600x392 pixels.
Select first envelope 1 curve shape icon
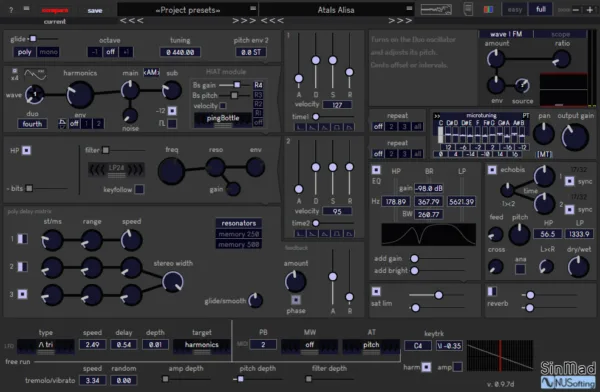tap(300, 127)
